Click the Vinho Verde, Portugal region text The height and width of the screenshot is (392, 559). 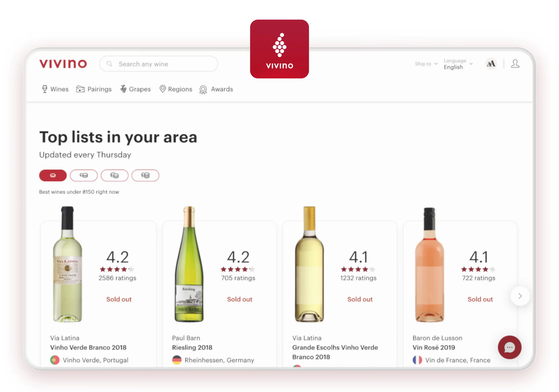tap(95, 360)
